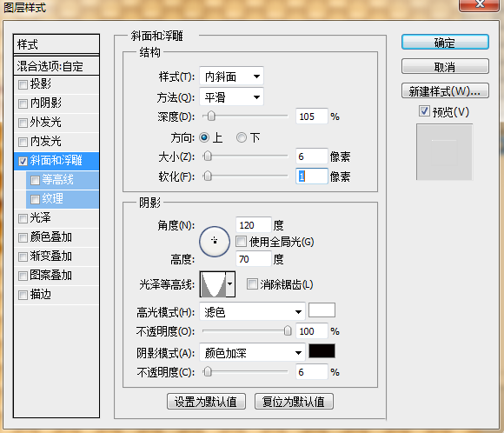The height and width of the screenshot is (433, 504).
Task: Uncheck the 预览 preview checkbox
Action: pos(424,111)
